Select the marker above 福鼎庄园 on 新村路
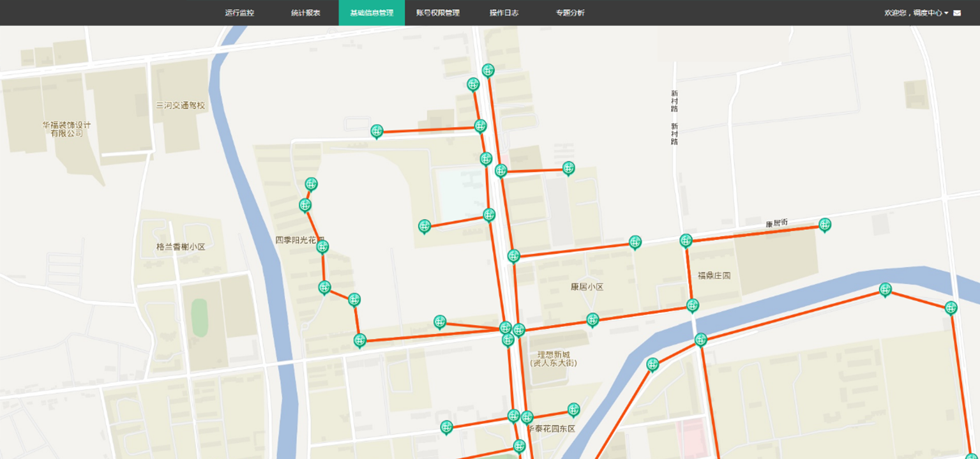This screenshot has width=980, height=459. (686, 241)
